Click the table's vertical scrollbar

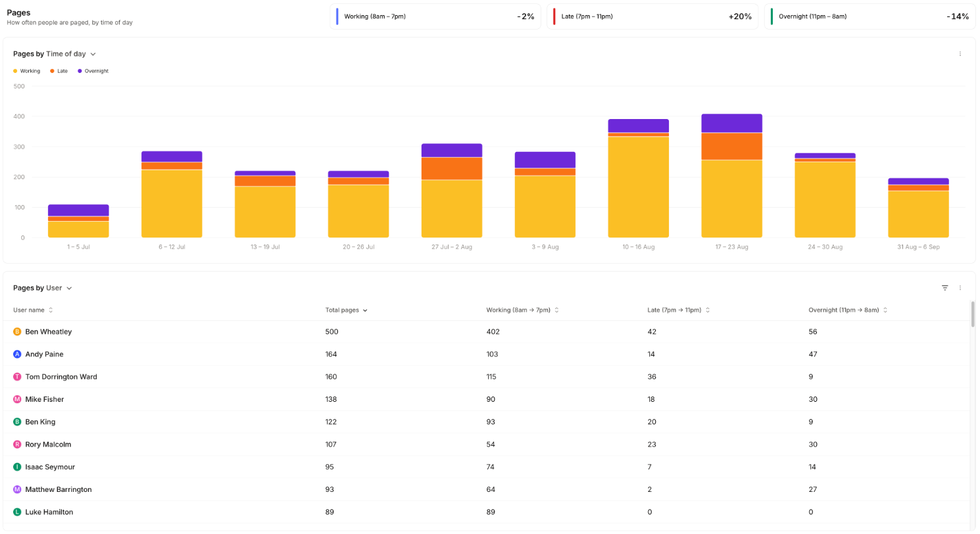(973, 314)
